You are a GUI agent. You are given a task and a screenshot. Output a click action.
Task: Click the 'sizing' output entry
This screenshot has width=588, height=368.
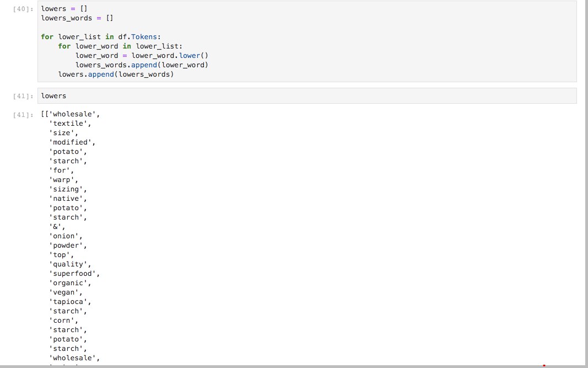point(68,189)
